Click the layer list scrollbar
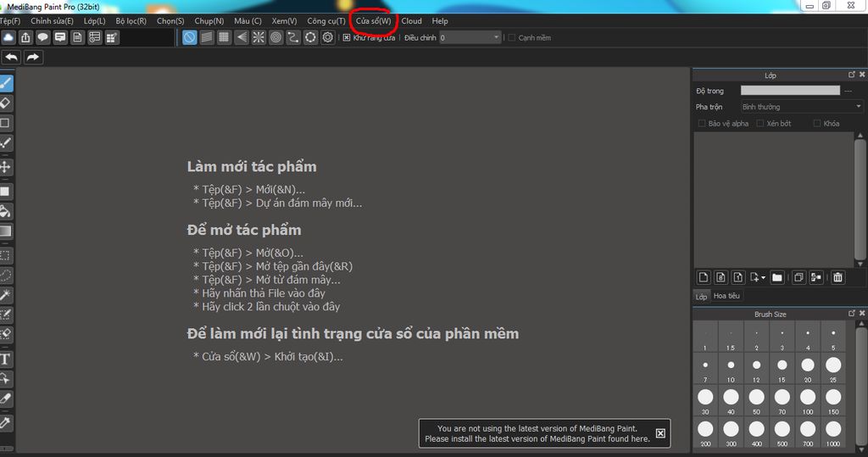 [x=860, y=199]
